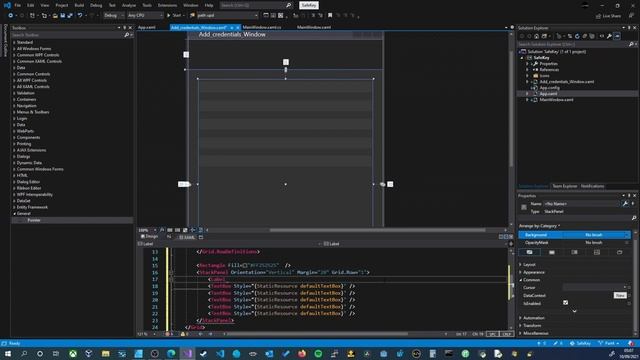Click the solid color brush tab in the brush editor

(552, 252)
